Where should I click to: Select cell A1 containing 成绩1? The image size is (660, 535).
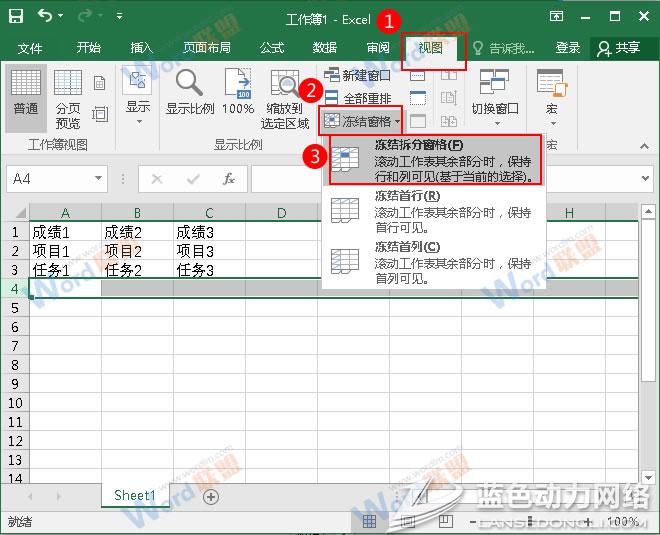click(x=65, y=232)
